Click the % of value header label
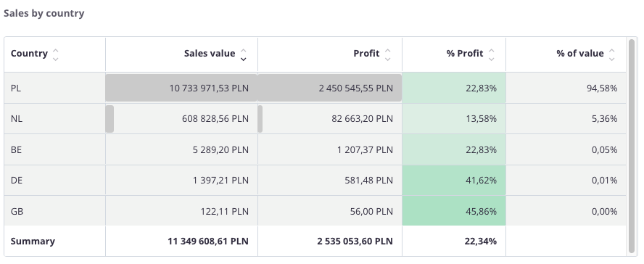Screen dimensions: 644x264 pos(580,54)
